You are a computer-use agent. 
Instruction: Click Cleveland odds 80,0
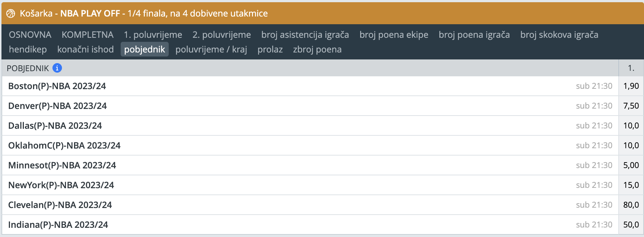631,205
